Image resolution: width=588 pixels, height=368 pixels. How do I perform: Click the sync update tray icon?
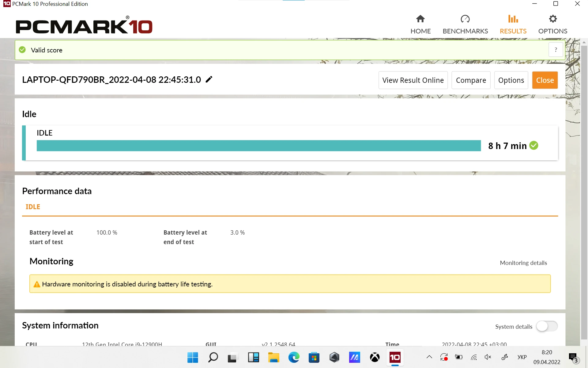(444, 357)
